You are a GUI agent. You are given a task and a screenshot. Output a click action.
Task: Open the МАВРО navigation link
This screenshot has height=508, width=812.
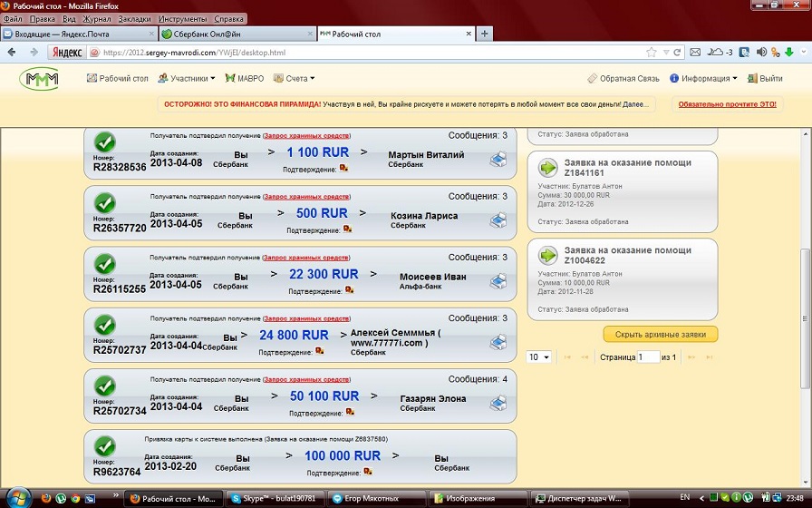(245, 78)
